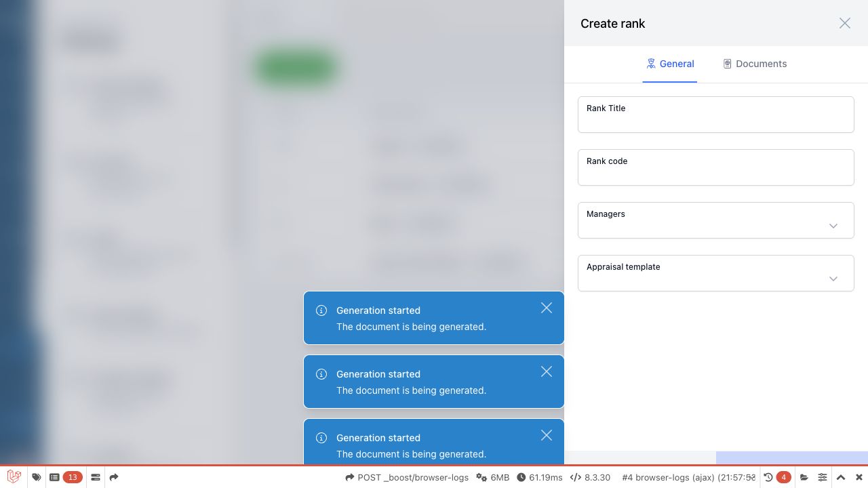Click into the Rank Title field

tap(715, 115)
